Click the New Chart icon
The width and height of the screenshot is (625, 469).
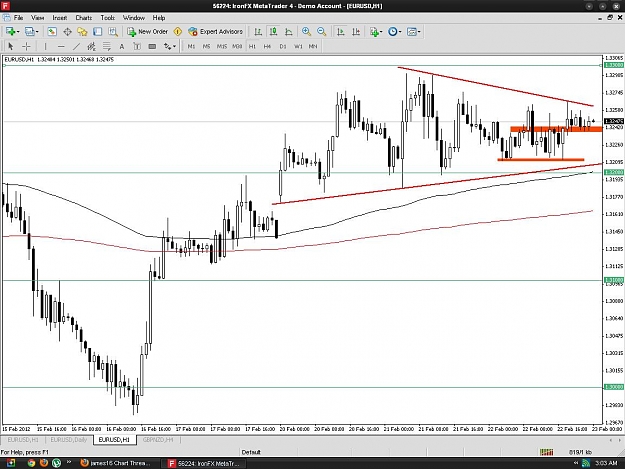click(10, 31)
